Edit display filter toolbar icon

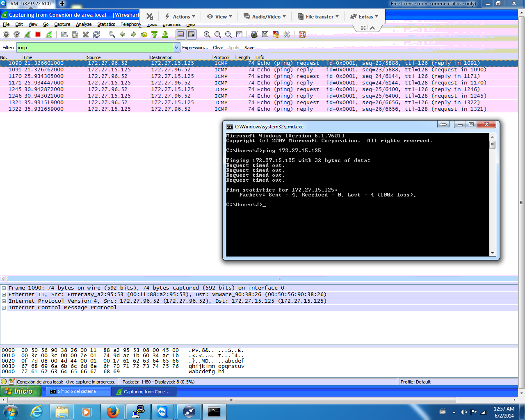coord(265,34)
